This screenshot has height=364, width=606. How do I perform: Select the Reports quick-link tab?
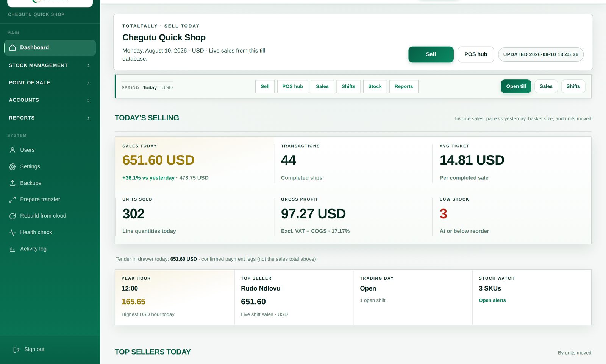point(404,86)
